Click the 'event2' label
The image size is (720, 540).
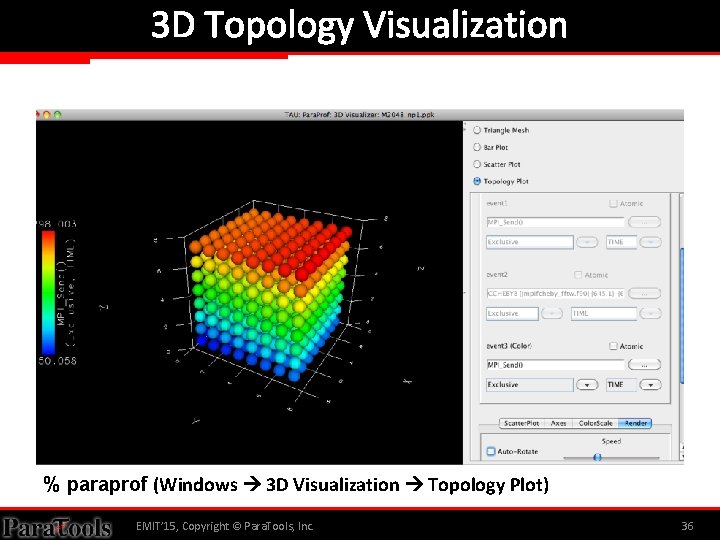point(496,275)
